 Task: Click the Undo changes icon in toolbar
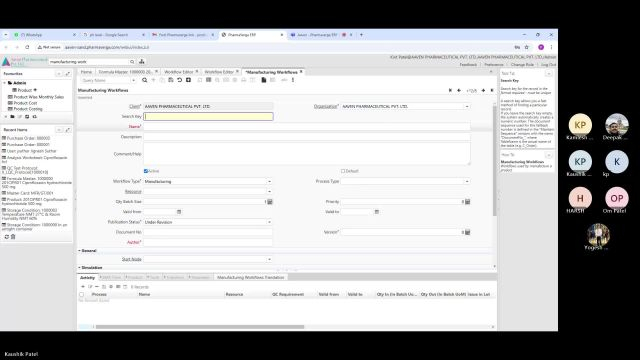(180, 80)
